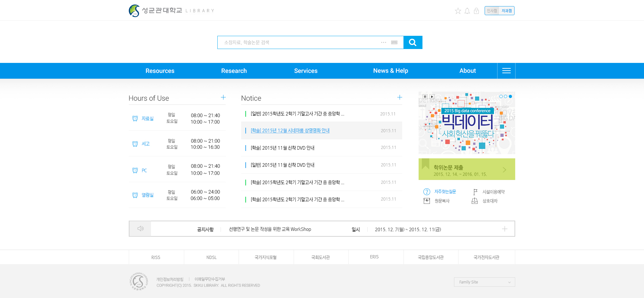
Task: Click the 학위논문 제출 green banner
Action: (x=467, y=169)
